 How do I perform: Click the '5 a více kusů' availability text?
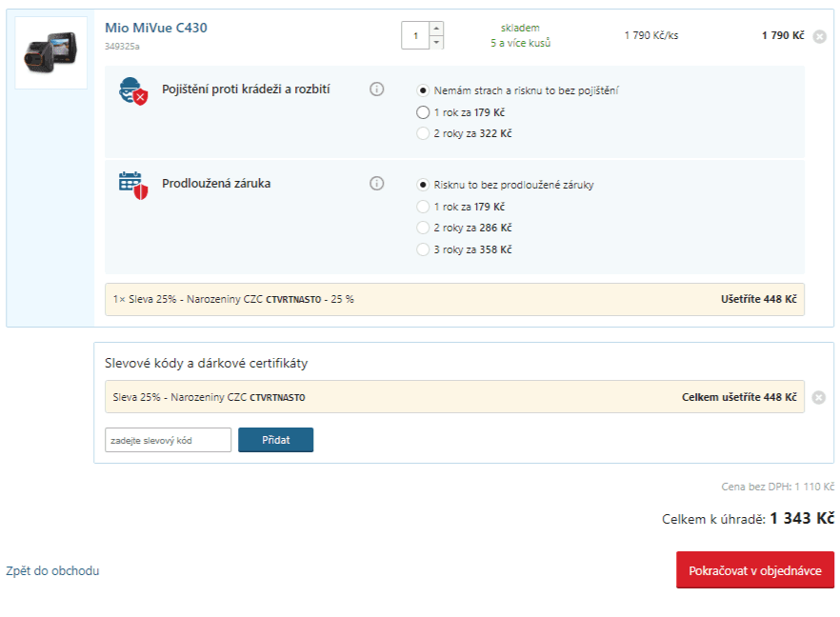point(521,43)
